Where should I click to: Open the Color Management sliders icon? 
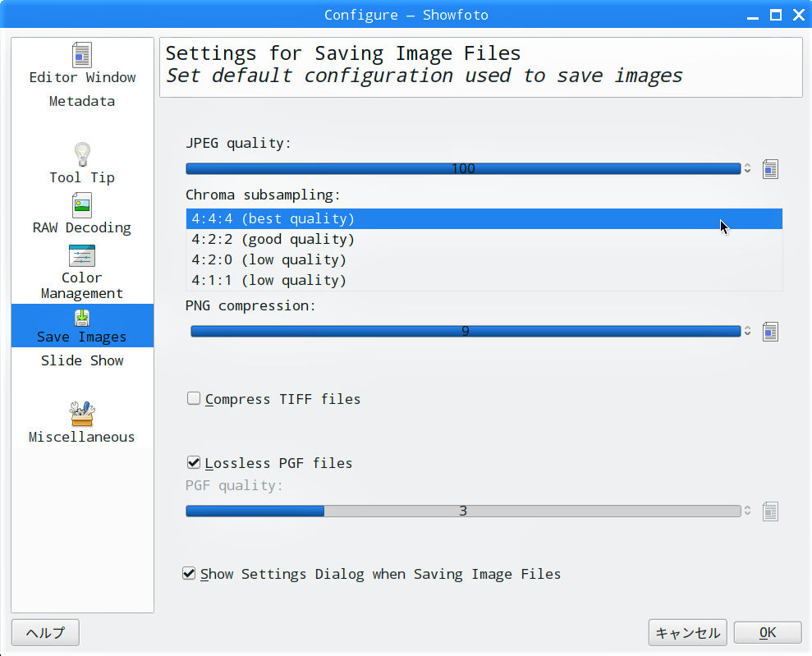82,255
